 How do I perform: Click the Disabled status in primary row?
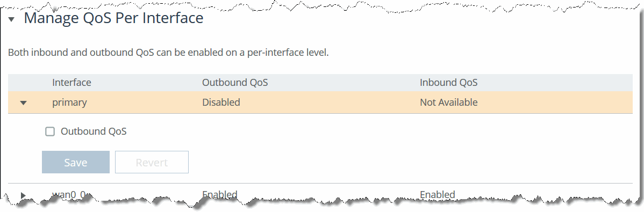[221, 103]
